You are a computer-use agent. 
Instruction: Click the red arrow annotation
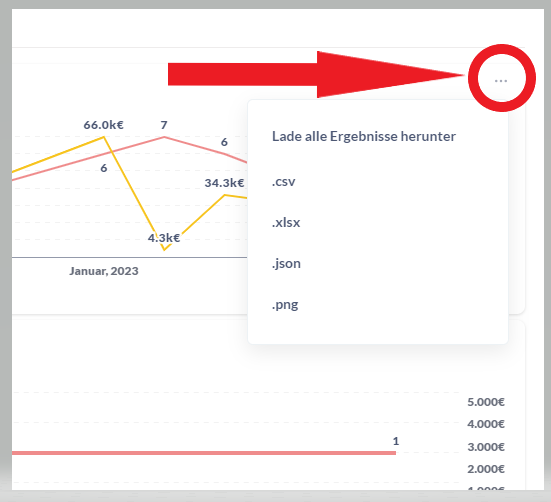point(316,74)
